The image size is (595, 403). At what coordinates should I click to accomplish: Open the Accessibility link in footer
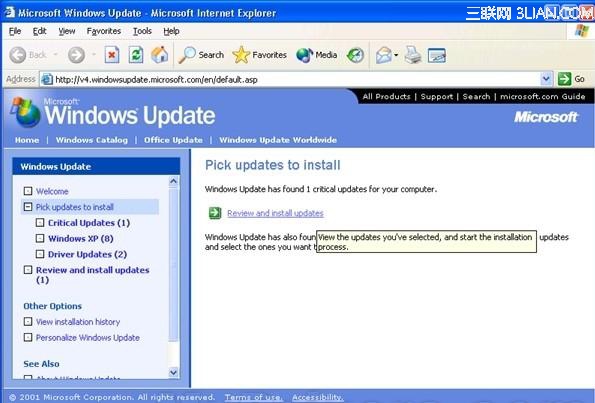coord(318,397)
